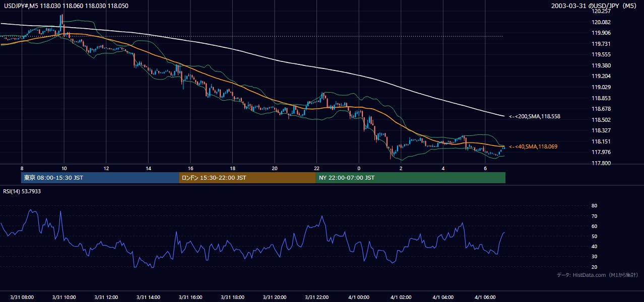Click RSI scale level 40
The width and height of the screenshot is (644, 302).
(x=594, y=246)
